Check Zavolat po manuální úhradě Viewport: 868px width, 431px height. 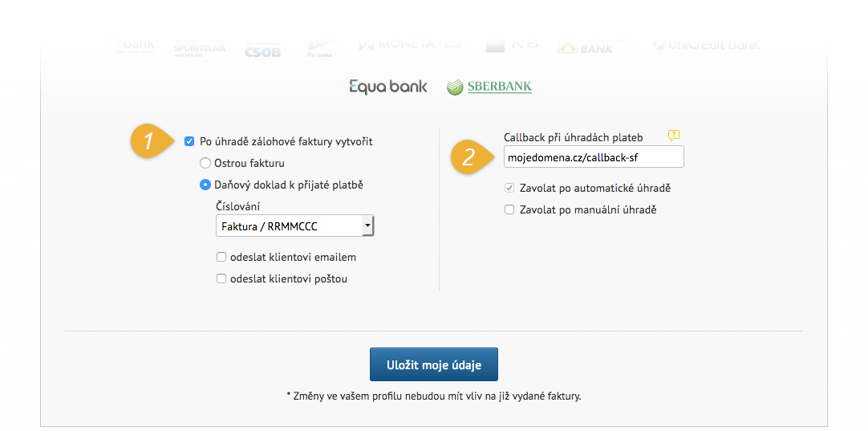point(509,210)
